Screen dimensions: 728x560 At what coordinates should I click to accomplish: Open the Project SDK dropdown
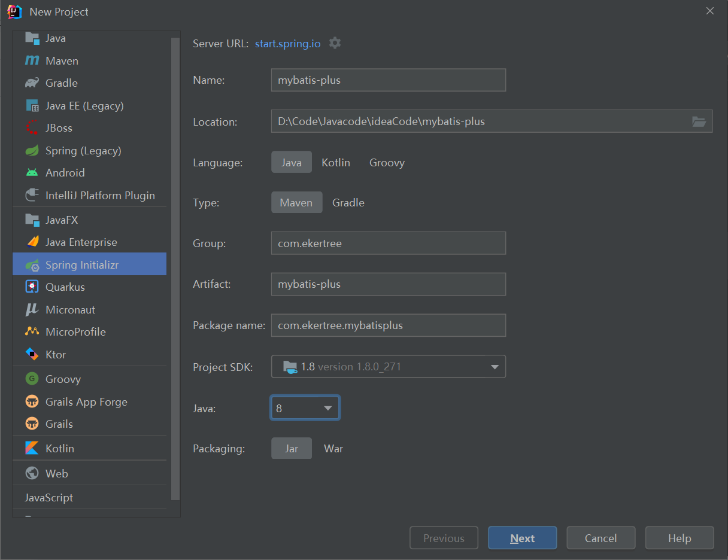click(x=389, y=367)
